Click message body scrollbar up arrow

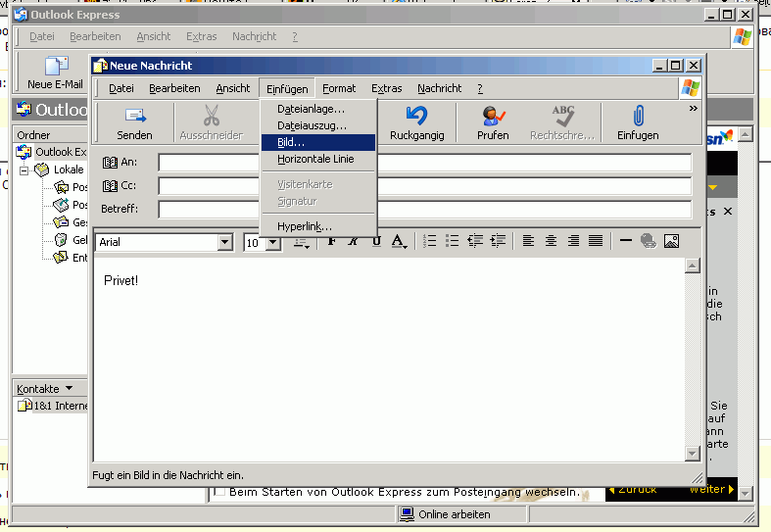click(x=693, y=266)
